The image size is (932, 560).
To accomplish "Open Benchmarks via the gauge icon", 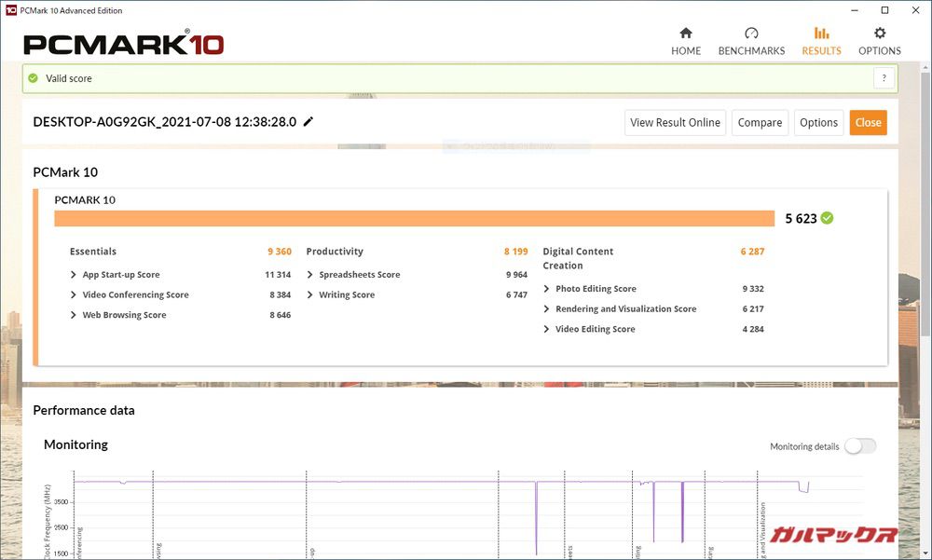I will (751, 34).
